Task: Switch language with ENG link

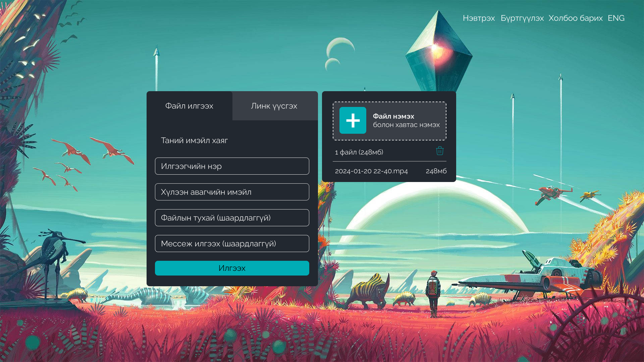Action: point(616,18)
